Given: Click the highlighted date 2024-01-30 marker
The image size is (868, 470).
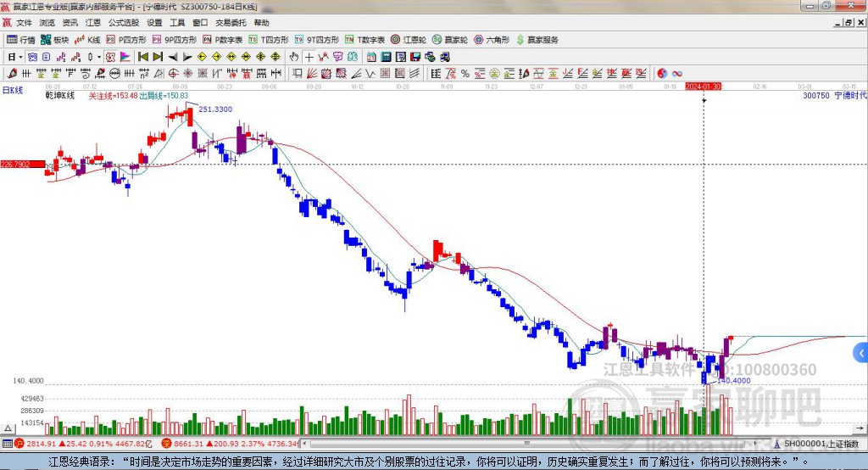Looking at the screenshot, I should (x=703, y=87).
